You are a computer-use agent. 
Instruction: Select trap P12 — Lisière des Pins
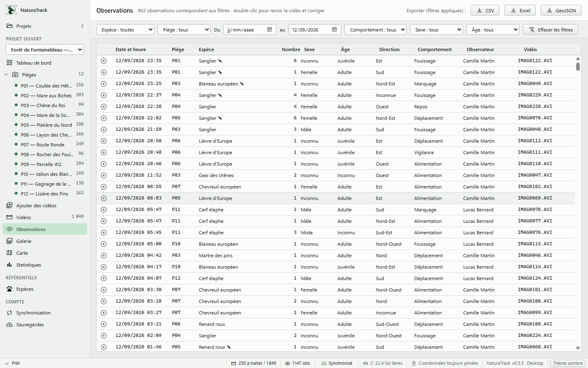[45, 193]
